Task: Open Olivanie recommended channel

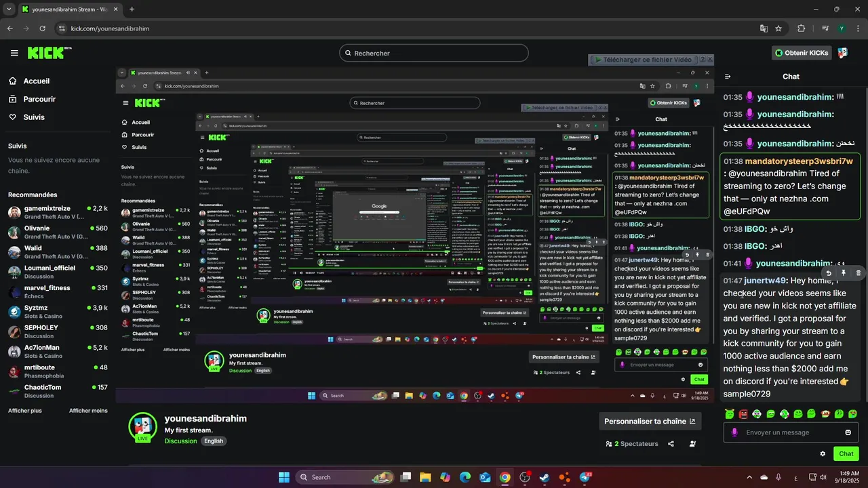Action: (x=58, y=232)
